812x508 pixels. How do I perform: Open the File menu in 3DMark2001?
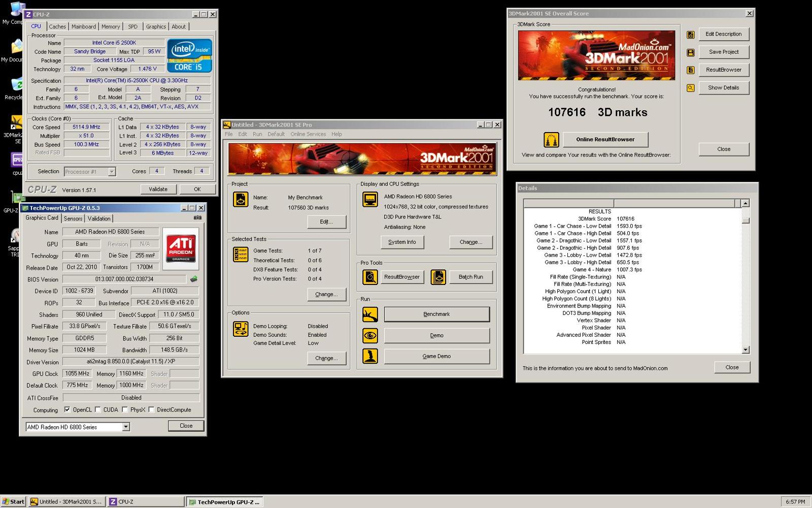pyautogui.click(x=229, y=134)
